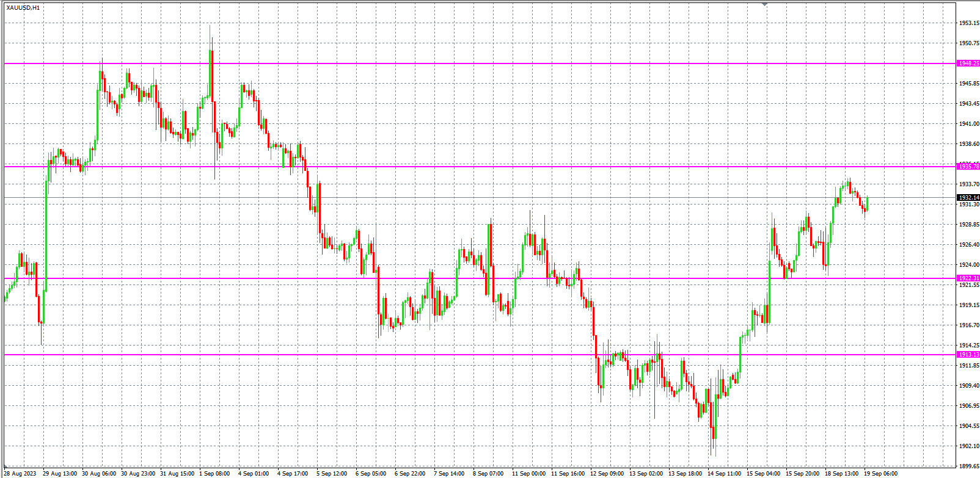Click the 11 Sep 00:00 time label
The width and height of the screenshot is (980, 478).
528,473
